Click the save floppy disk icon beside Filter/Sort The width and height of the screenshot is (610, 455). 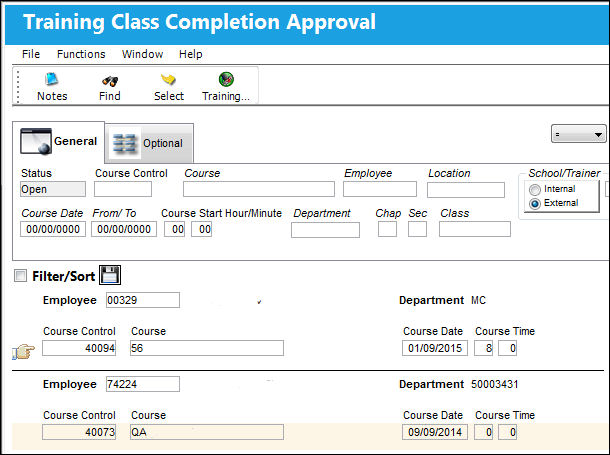110,275
